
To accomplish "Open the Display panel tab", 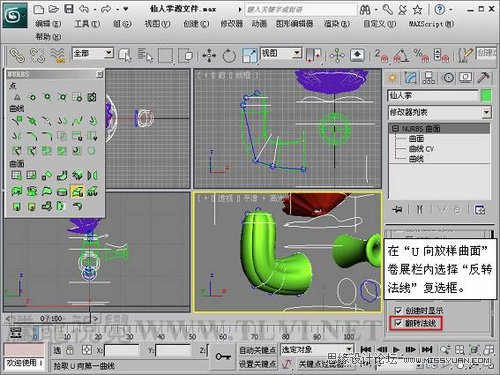I will 465,78.
